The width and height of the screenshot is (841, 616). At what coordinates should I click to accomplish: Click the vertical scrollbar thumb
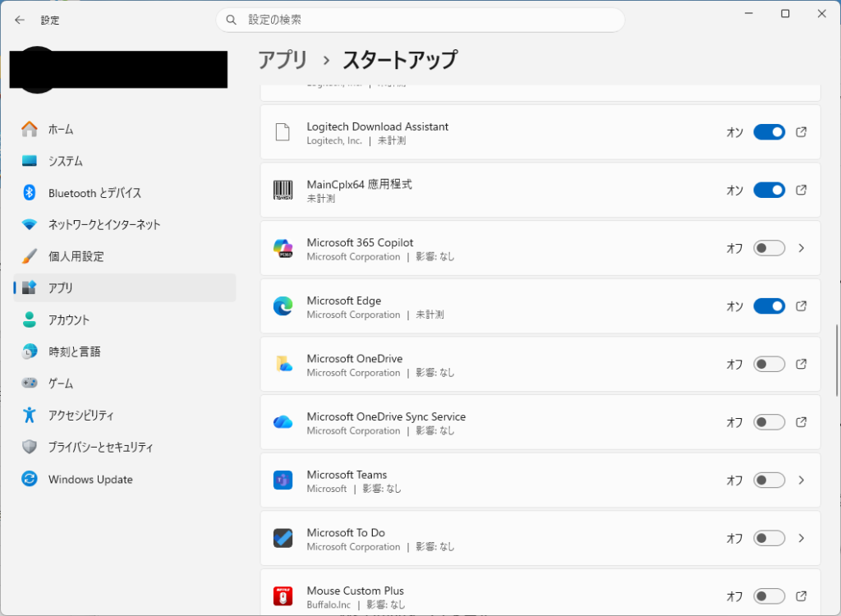click(836, 360)
